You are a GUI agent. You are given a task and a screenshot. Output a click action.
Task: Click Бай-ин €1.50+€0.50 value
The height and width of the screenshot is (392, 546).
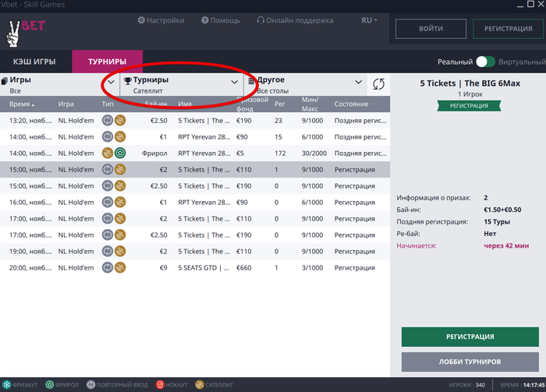click(x=502, y=210)
